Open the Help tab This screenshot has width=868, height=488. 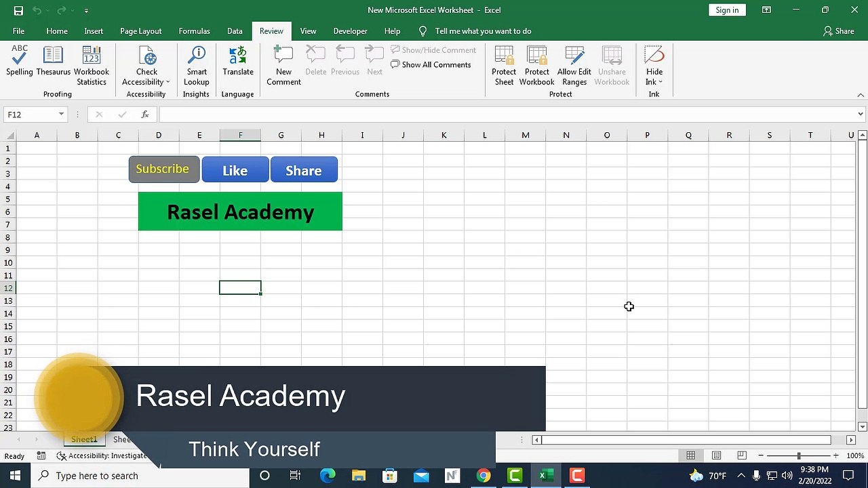[x=392, y=31]
